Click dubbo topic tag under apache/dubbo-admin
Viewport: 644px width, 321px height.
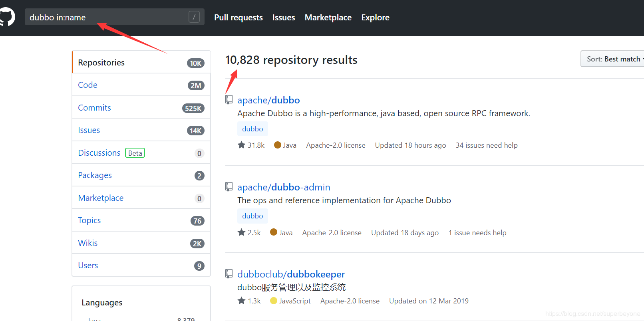252,216
